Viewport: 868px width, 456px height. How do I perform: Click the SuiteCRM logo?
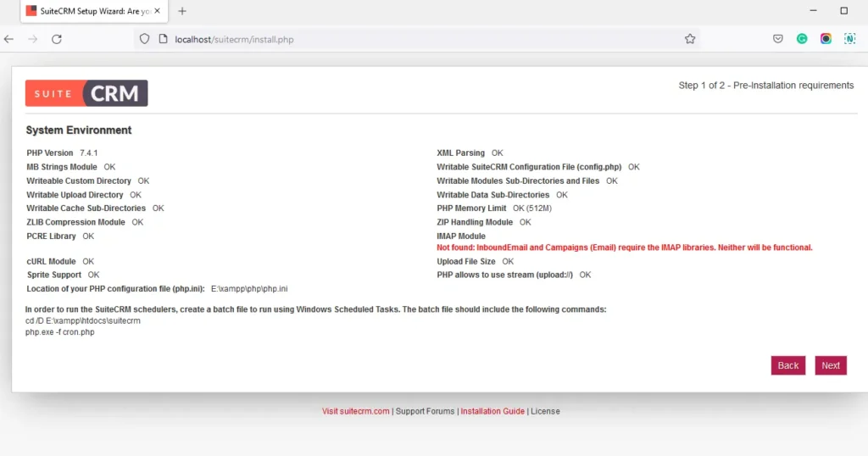86,93
